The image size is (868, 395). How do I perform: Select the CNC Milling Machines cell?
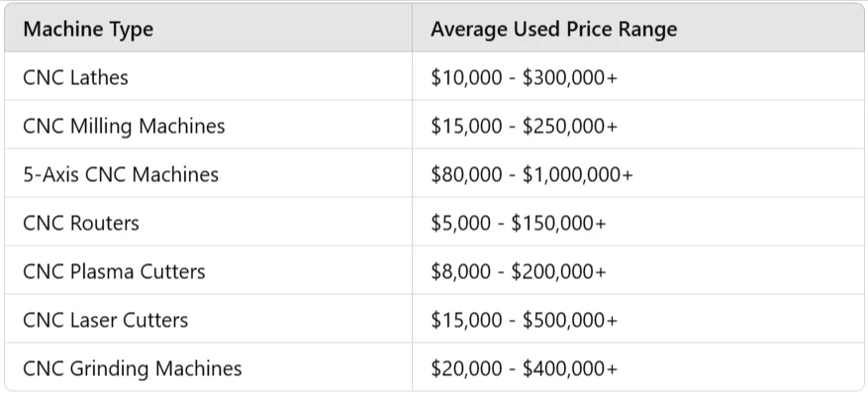pyautogui.click(x=208, y=125)
